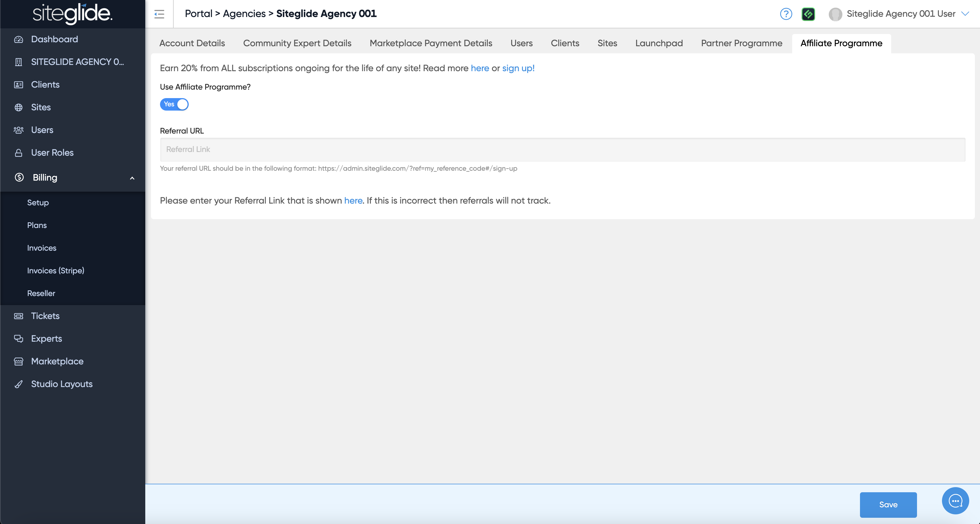980x524 pixels.
Task: Collapse the sidebar with the hamburger icon
Action: (159, 14)
